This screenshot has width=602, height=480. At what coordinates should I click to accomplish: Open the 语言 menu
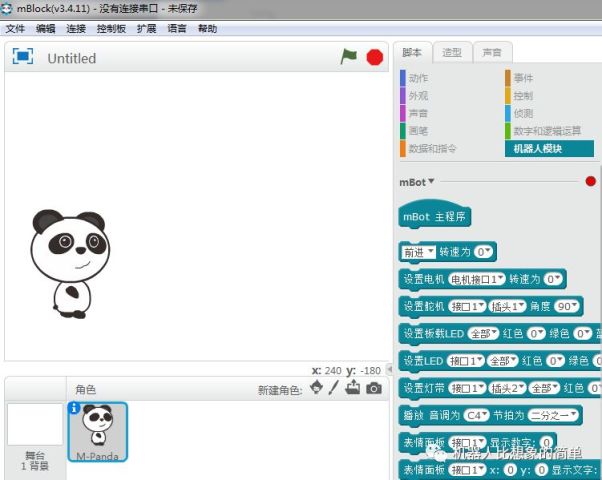(x=177, y=29)
